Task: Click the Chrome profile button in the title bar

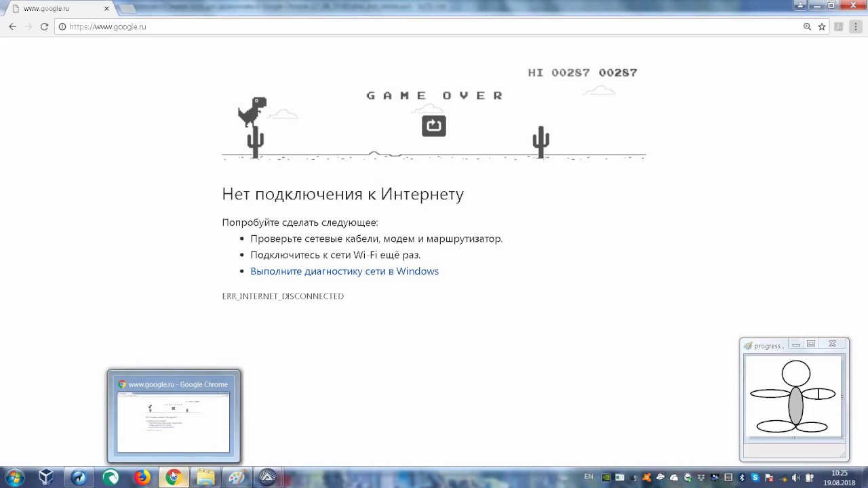Action: 801,5
